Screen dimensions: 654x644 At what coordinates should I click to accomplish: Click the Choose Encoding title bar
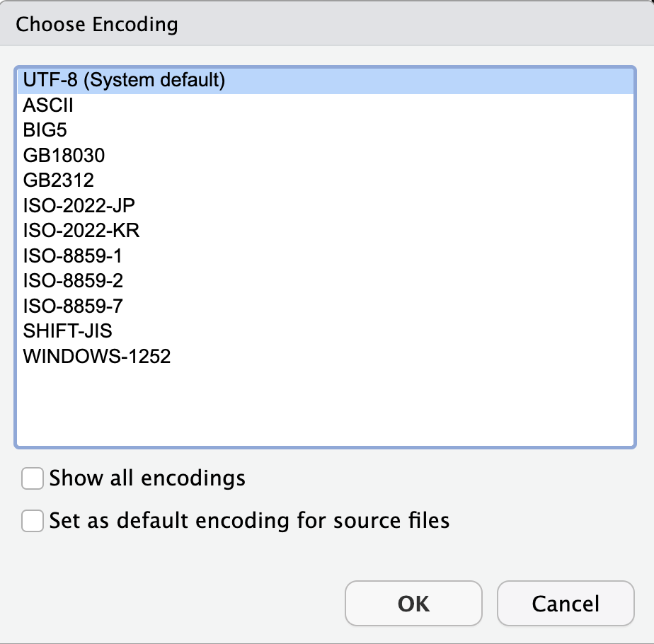click(327, 24)
